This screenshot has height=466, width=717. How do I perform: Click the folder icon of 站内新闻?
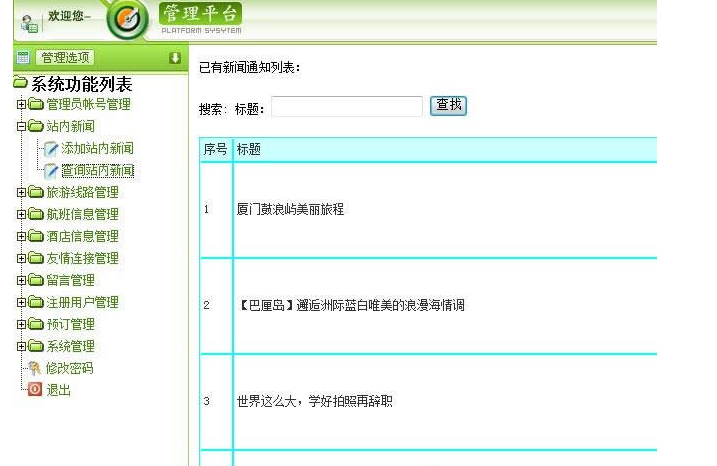tap(36, 126)
